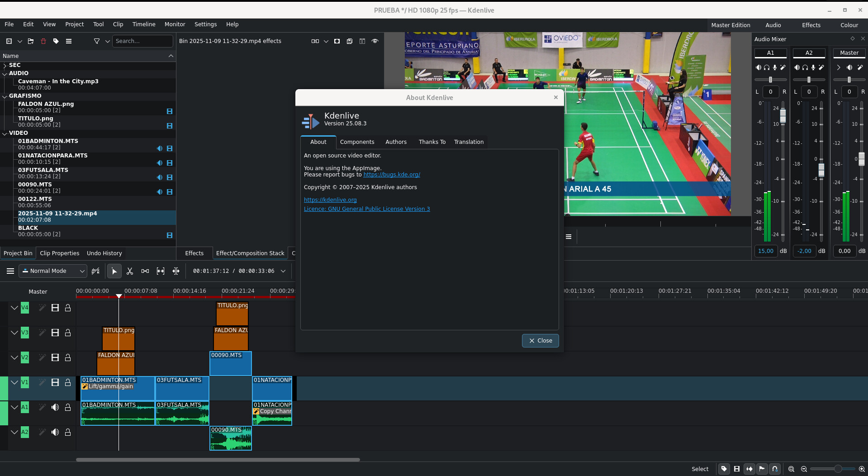Open the bin tag icon
Image resolution: width=868 pixels, height=476 pixels.
click(56, 41)
